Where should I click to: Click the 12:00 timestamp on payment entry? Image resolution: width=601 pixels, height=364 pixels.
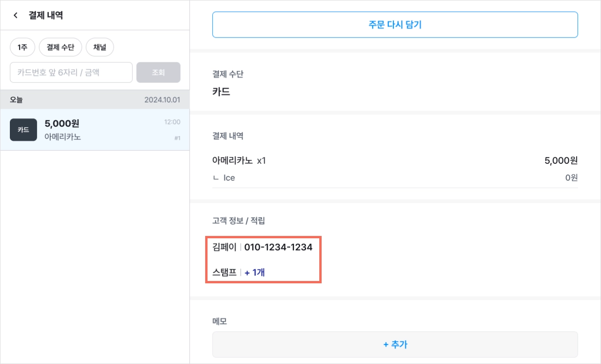pos(172,122)
